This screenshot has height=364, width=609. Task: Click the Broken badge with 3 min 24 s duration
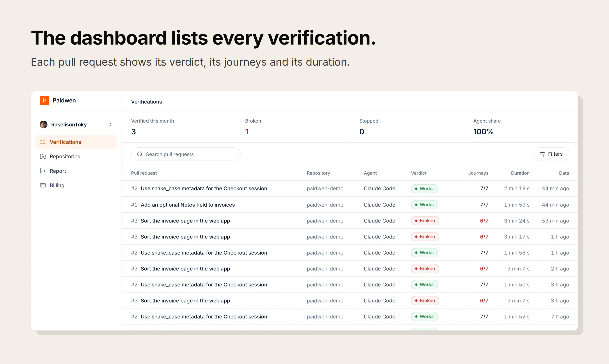coord(425,221)
